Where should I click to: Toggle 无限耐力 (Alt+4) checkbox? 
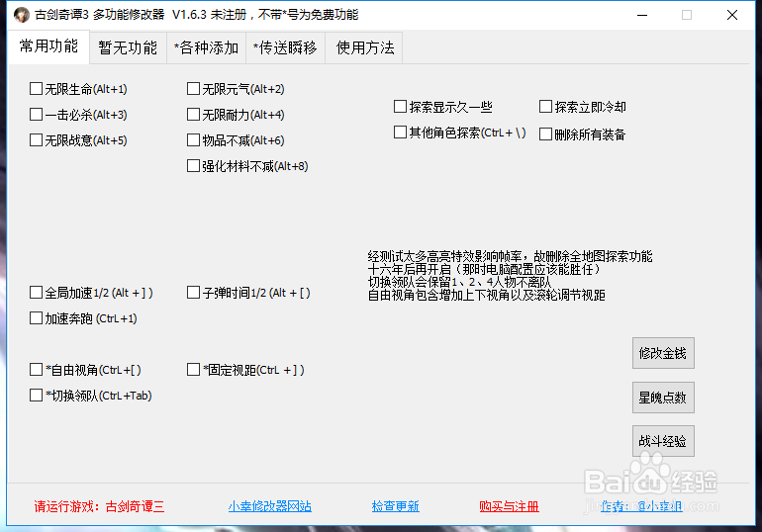click(x=193, y=115)
